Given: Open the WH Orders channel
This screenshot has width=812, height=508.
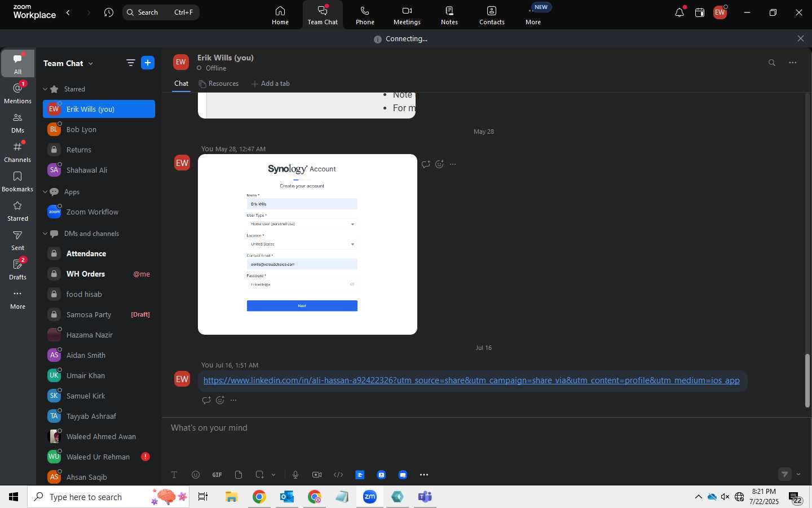Looking at the screenshot, I should pos(99,274).
